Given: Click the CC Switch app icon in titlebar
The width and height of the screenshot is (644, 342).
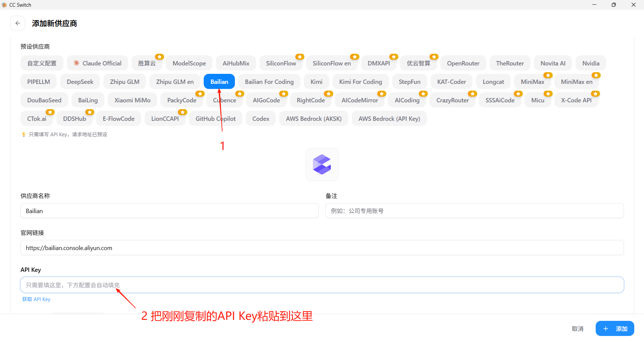Looking at the screenshot, I should pos(4,5).
